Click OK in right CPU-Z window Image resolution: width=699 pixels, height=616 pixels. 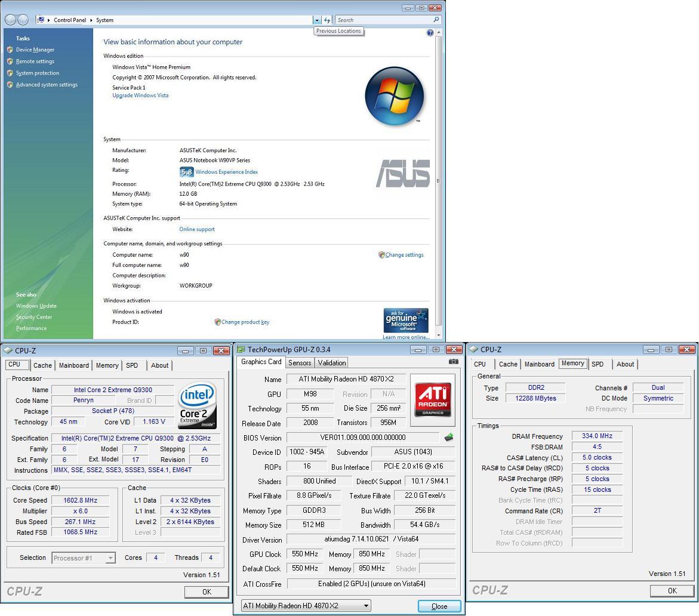point(672,590)
